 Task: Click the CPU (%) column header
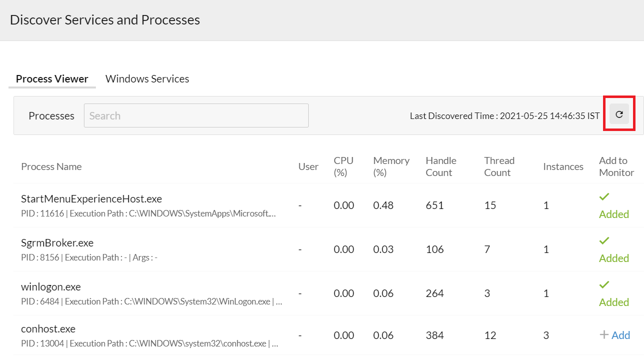tap(343, 166)
